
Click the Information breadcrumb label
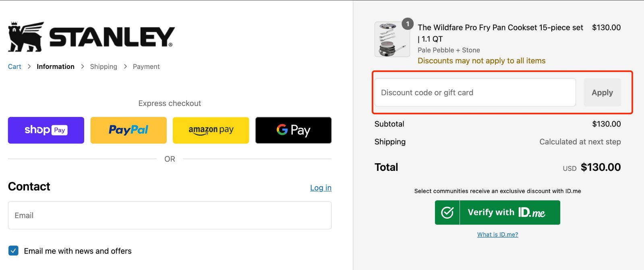point(55,66)
